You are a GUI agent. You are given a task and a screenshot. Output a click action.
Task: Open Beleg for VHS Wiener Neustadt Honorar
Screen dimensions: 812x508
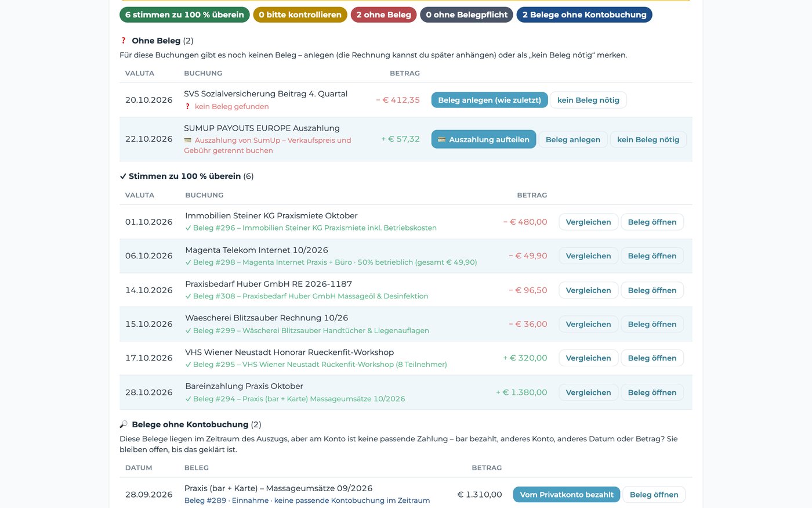coord(652,358)
